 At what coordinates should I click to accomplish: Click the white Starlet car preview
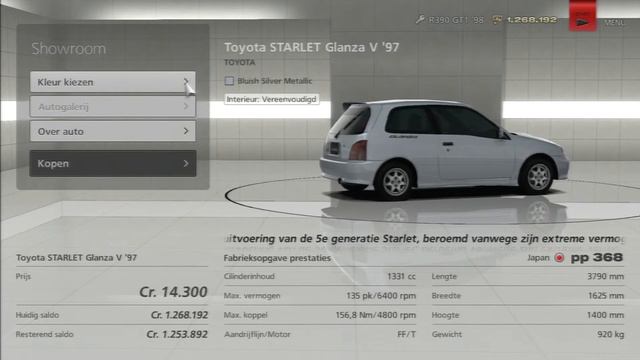pos(444,150)
